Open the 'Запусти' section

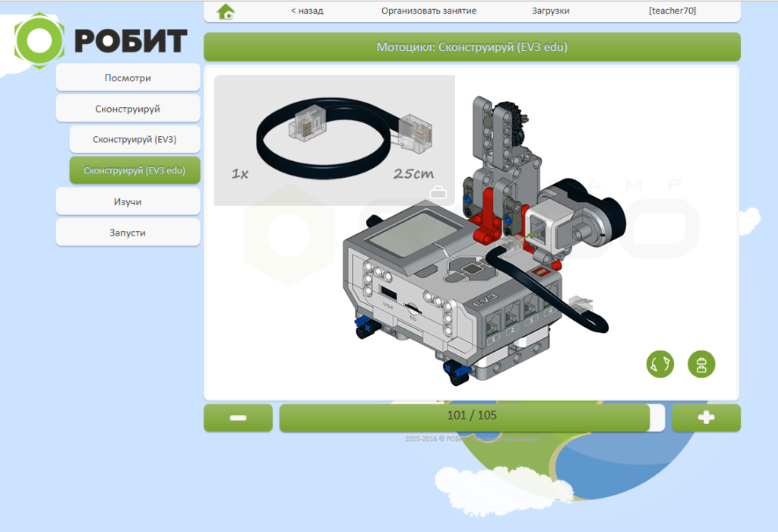point(128,233)
